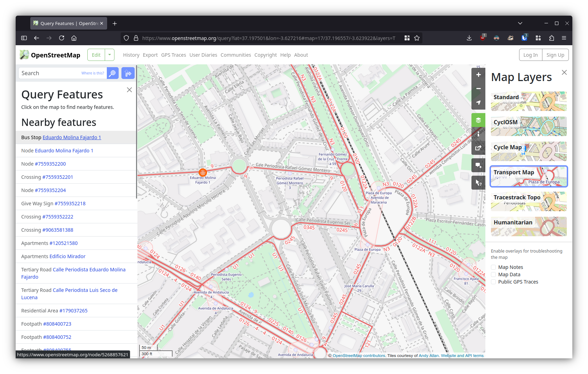Add a note to the map
This screenshot has width=588, height=374.
pos(478,165)
